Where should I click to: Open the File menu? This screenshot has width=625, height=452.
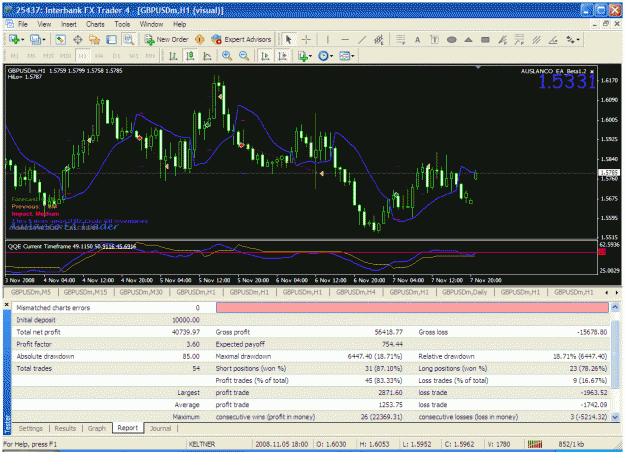pyautogui.click(x=23, y=24)
